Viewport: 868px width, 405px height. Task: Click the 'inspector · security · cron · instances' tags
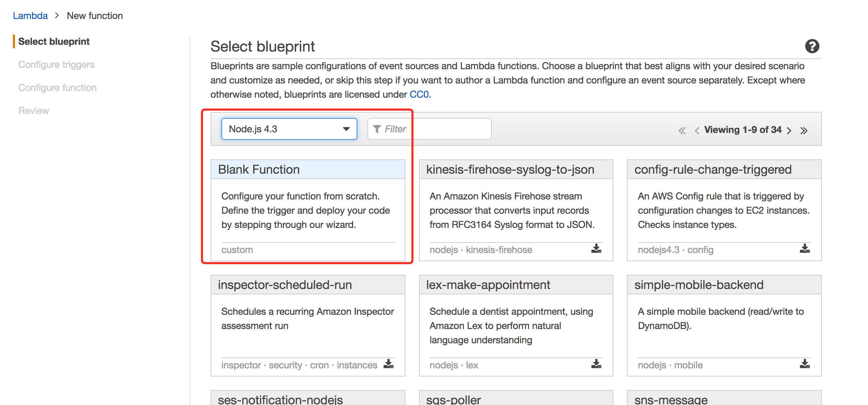pos(299,365)
